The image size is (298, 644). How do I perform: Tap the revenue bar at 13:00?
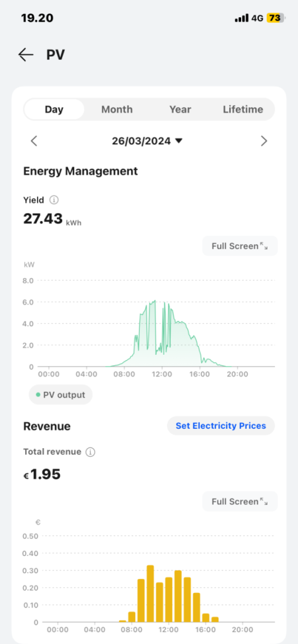178,596
